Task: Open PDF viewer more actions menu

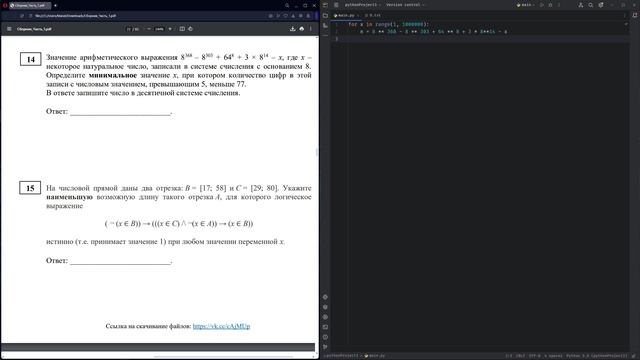Action: tap(311, 29)
